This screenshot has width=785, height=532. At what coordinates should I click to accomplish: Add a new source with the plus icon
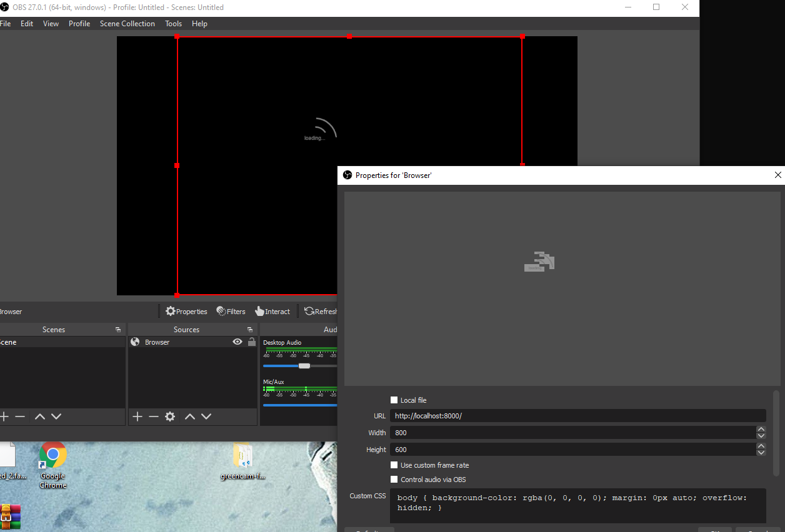click(x=137, y=416)
